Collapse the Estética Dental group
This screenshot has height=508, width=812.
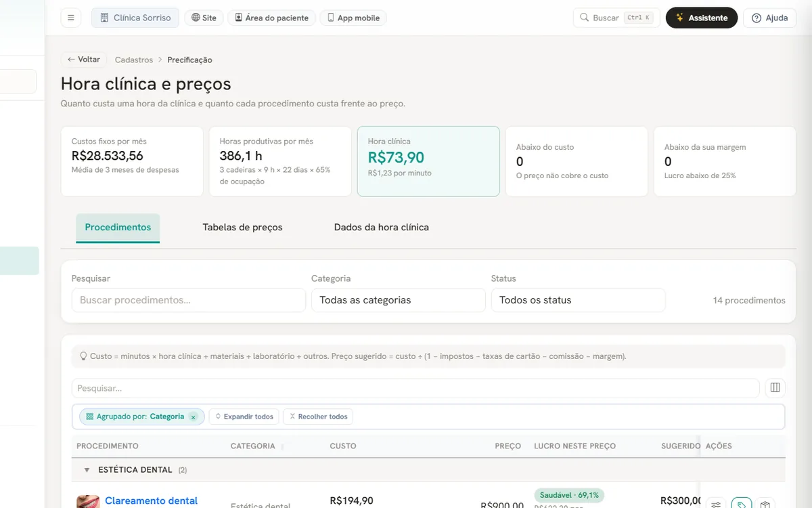(87, 470)
